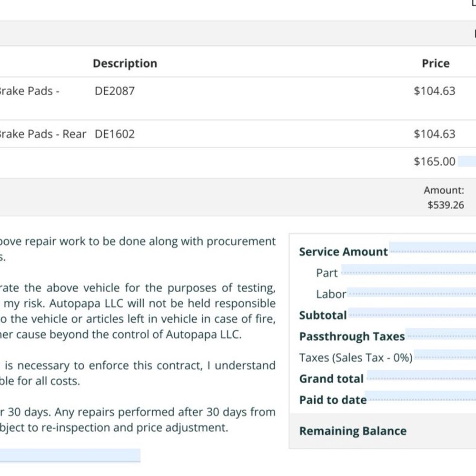Click the Paid to date label
The width and height of the screenshot is (476, 476).
[x=333, y=400]
